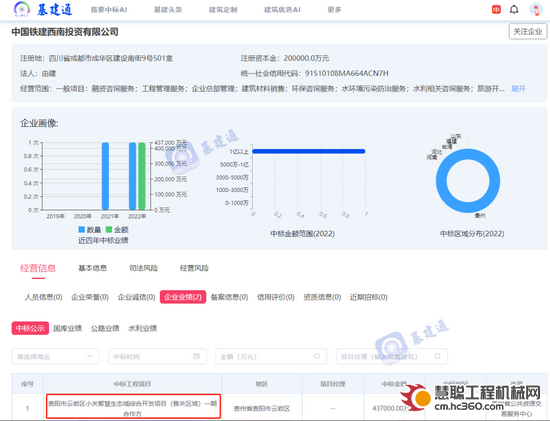Screen dimensions: 550x421
Task: Select 信用评价(0) sub-tab
Action: coord(276,297)
